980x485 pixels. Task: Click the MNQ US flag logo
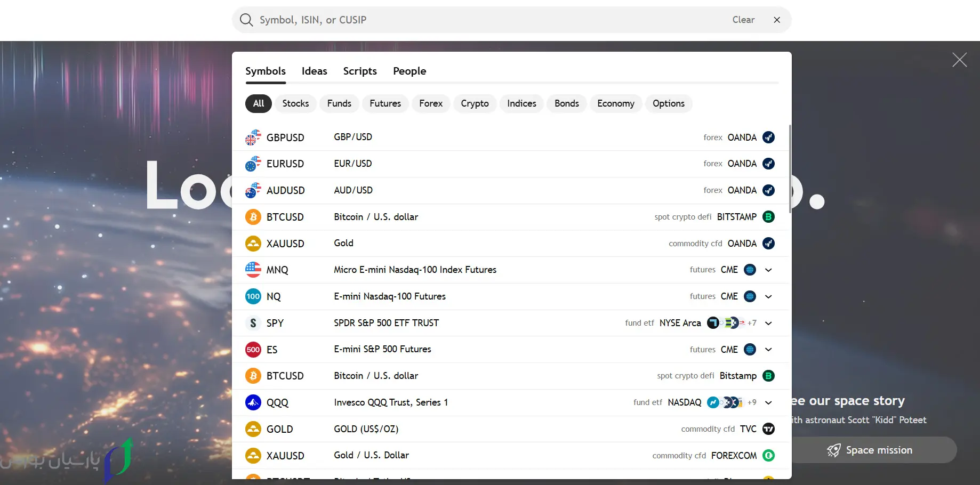[x=253, y=270]
